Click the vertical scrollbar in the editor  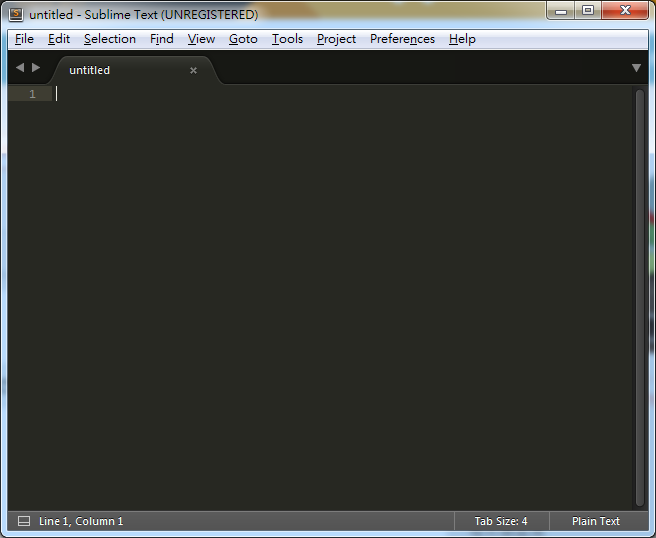coord(639,297)
